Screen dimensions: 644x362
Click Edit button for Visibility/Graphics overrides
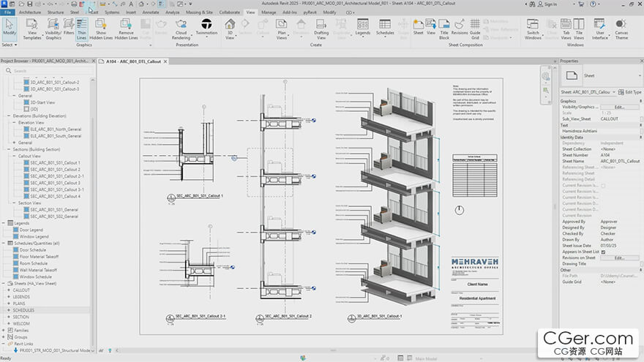coord(618,107)
